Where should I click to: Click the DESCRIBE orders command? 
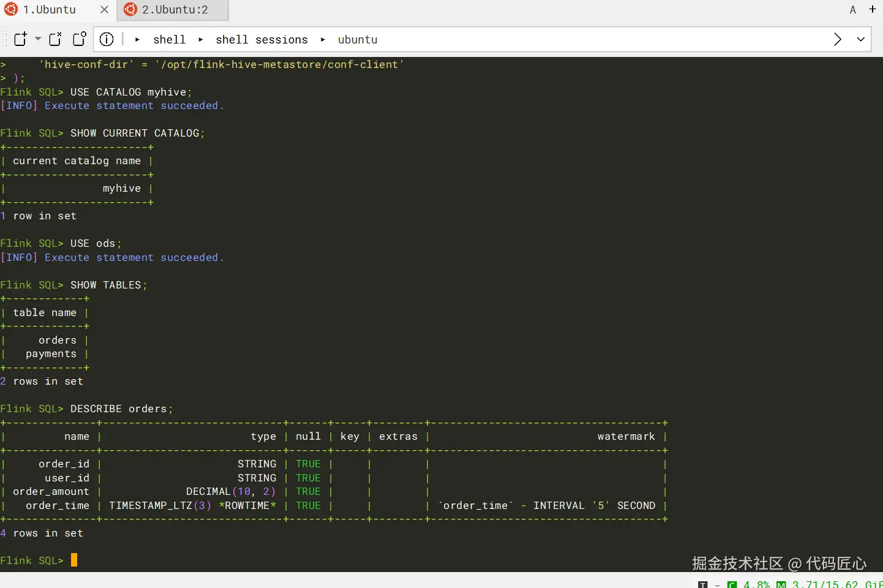[x=121, y=409]
